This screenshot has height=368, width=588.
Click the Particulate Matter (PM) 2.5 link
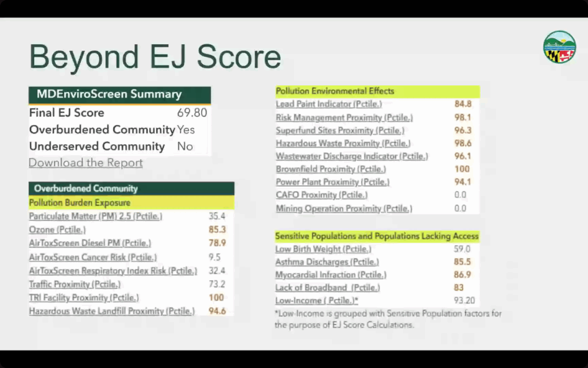pyautogui.click(x=95, y=216)
